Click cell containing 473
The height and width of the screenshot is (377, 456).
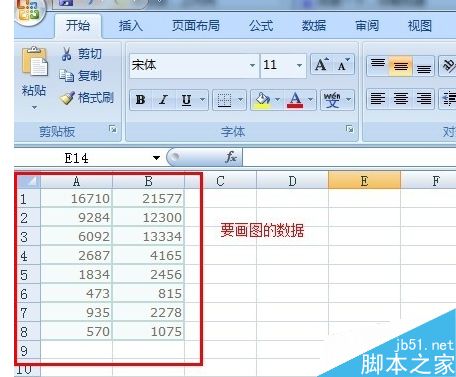pyautogui.click(x=76, y=294)
